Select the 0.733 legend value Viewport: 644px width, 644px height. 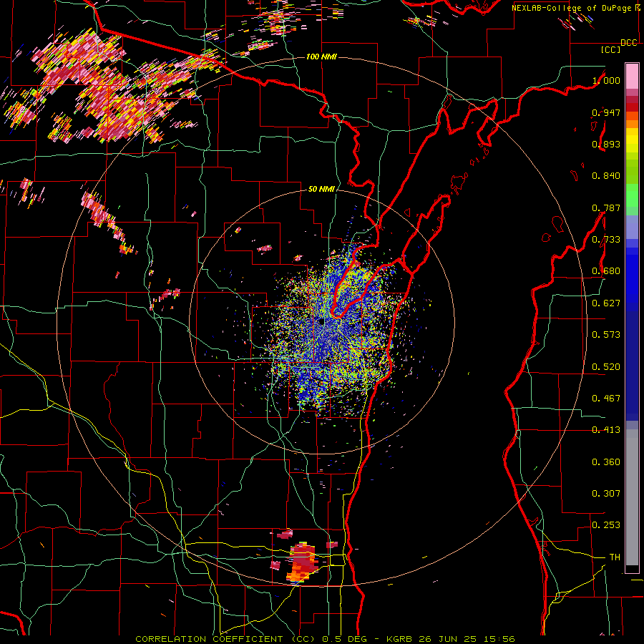(x=606, y=240)
